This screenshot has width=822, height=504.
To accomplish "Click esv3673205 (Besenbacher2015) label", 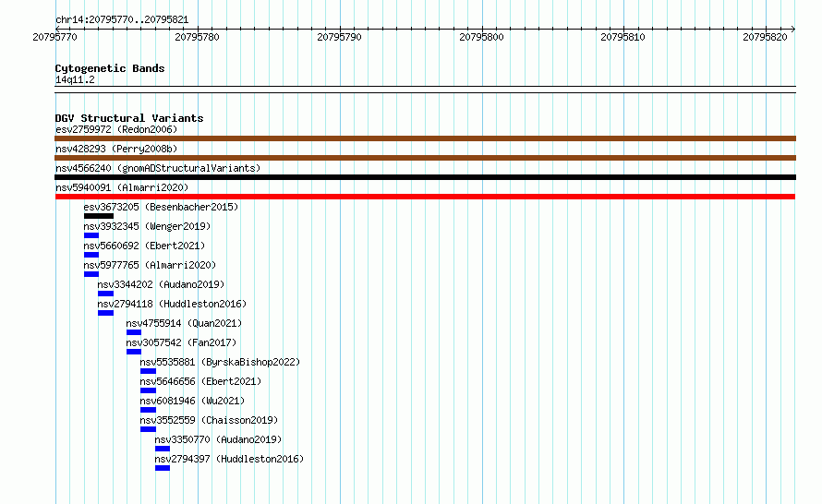I will tap(161, 207).
